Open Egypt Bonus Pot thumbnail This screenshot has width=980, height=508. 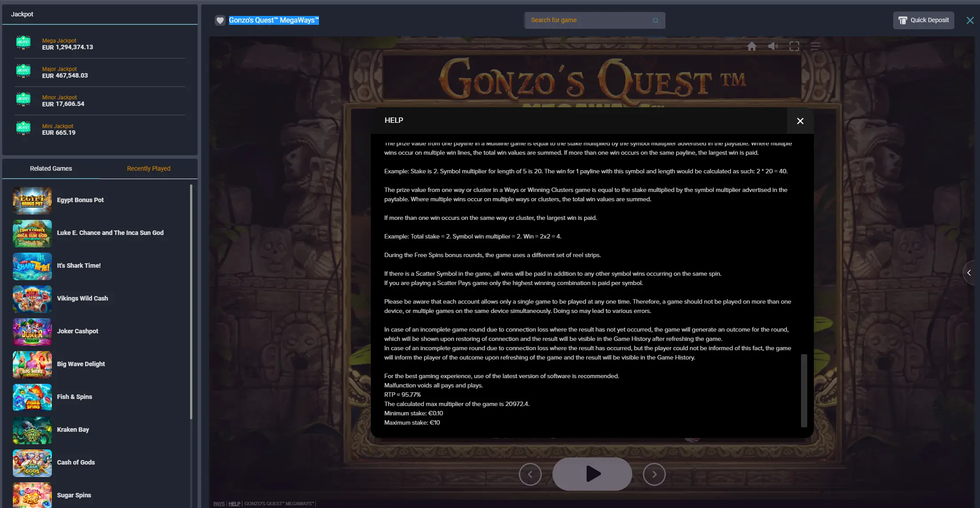(32, 200)
